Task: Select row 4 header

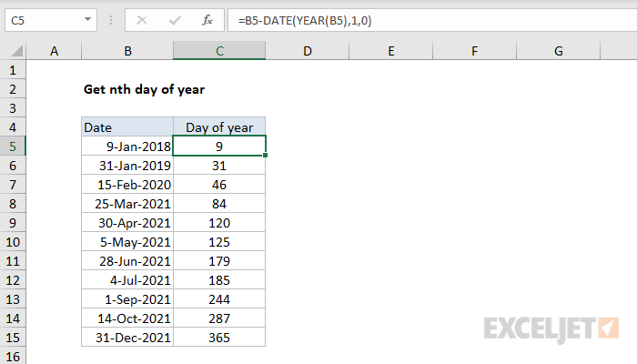Action: point(13,127)
